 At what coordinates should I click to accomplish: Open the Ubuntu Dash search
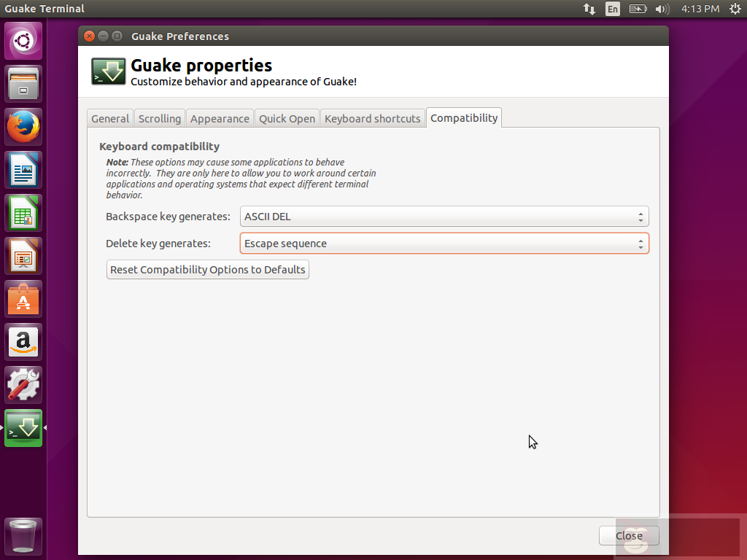click(23, 41)
